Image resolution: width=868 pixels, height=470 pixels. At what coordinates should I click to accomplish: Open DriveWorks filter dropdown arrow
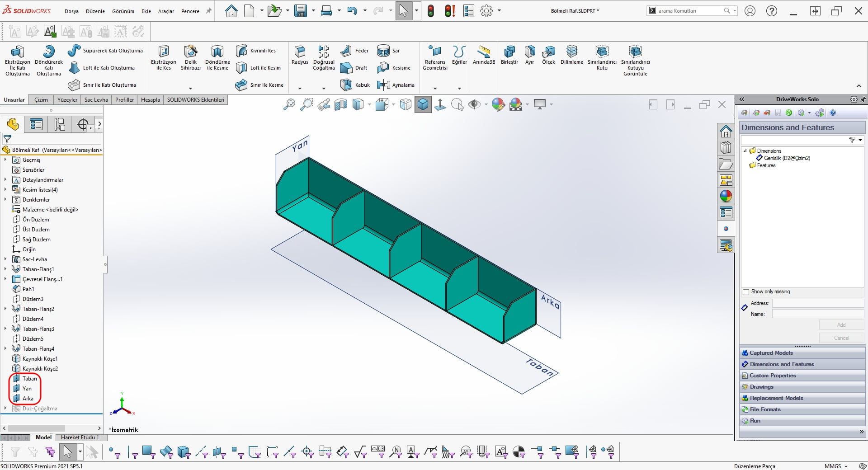point(860,140)
